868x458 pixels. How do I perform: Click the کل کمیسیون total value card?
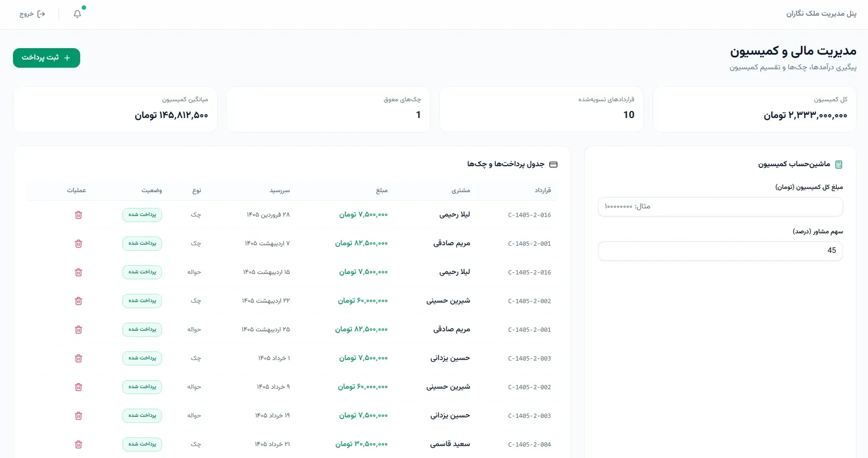pyautogui.click(x=754, y=109)
